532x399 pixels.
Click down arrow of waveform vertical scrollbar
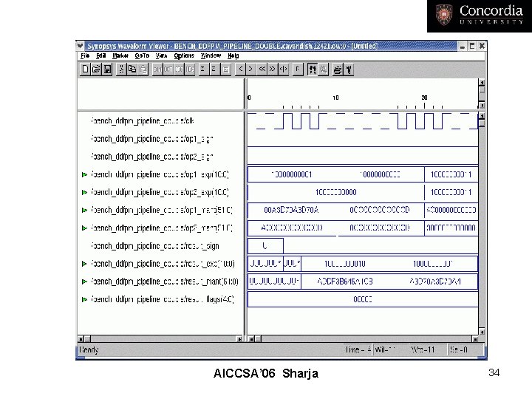pos(482,332)
